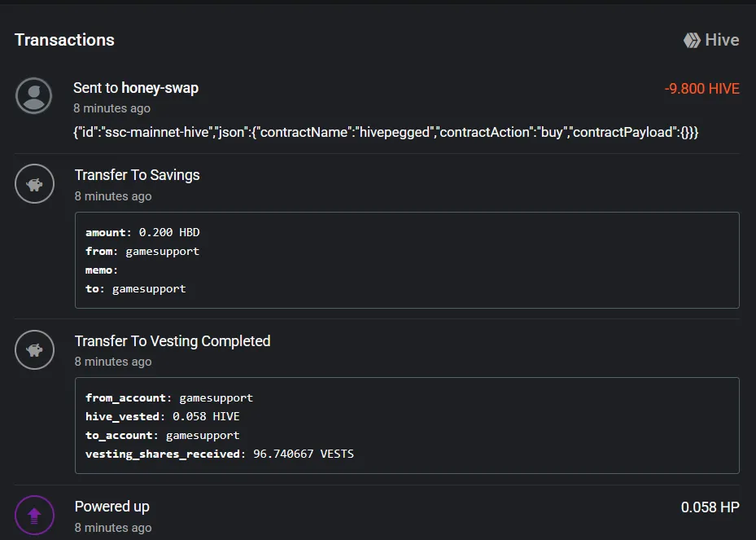Click the honey-swap user avatar icon
Screen dimensions: 756x540
33,95
